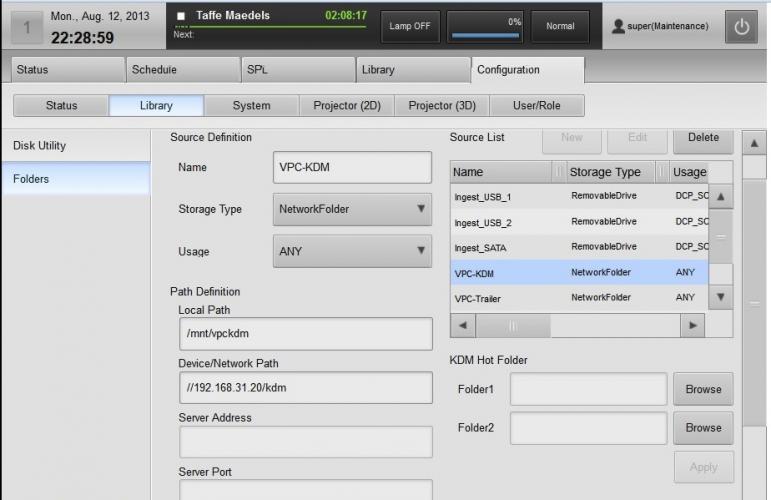This screenshot has height=500, width=771.
Task: Open the Storage Type dropdown
Action: 352,210
